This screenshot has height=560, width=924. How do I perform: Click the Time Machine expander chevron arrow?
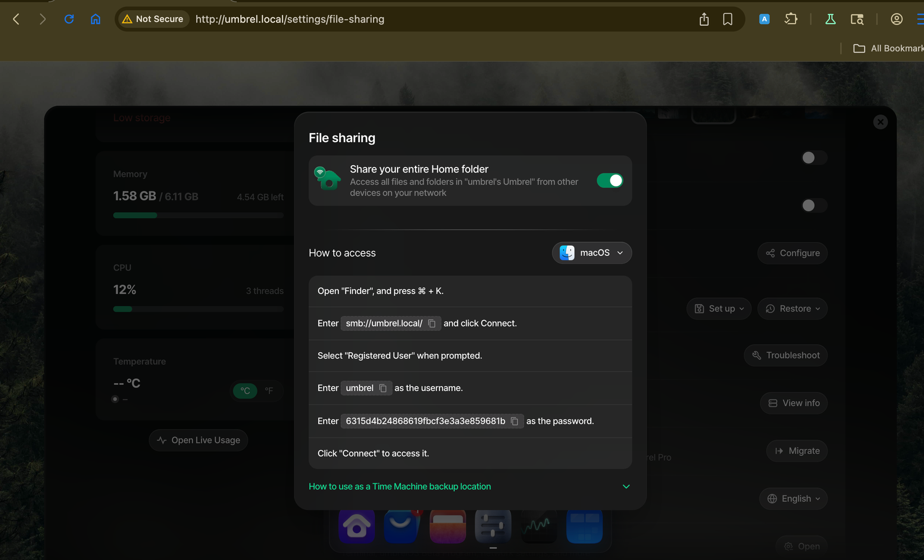[626, 487]
